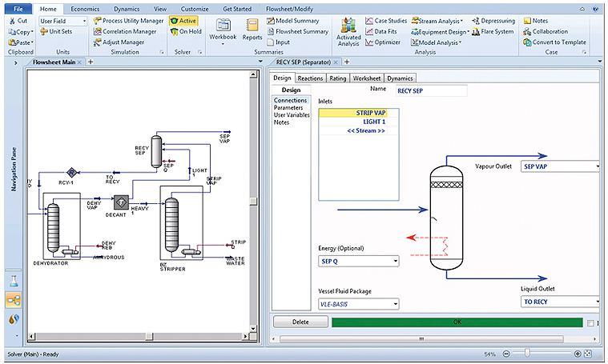608x364 pixels.
Task: Open Adjust Manager
Action: point(119,42)
